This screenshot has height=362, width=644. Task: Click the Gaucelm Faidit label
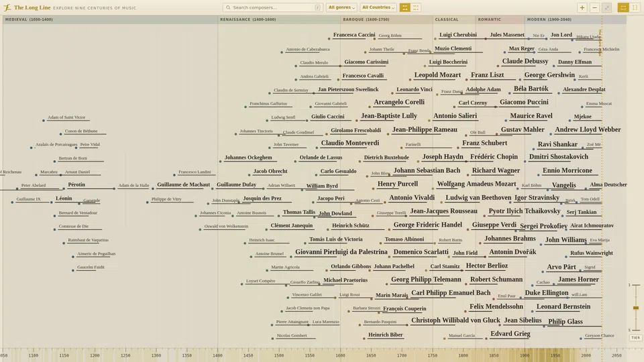coord(91,267)
